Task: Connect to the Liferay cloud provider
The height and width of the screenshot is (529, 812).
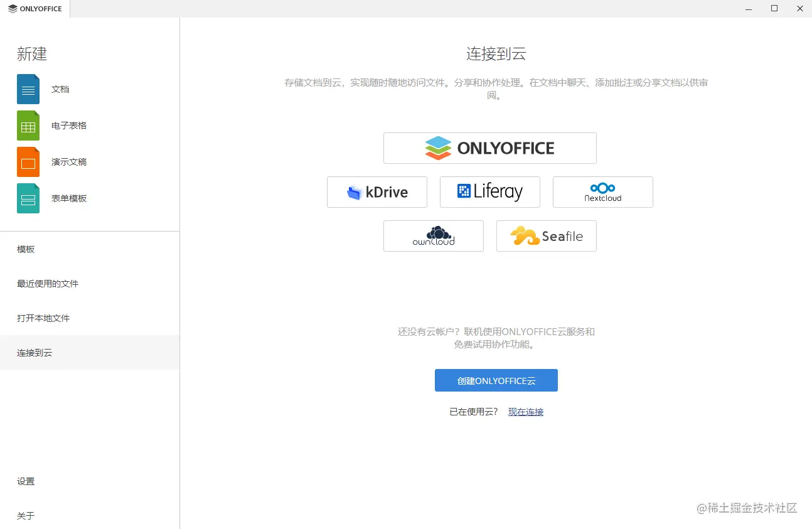Action: pos(490,192)
